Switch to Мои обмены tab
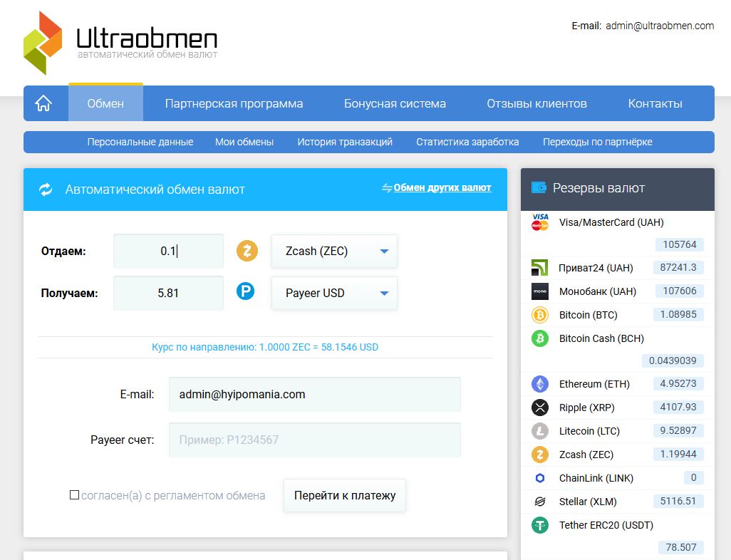Image resolution: width=731 pixels, height=560 pixels. [x=244, y=142]
